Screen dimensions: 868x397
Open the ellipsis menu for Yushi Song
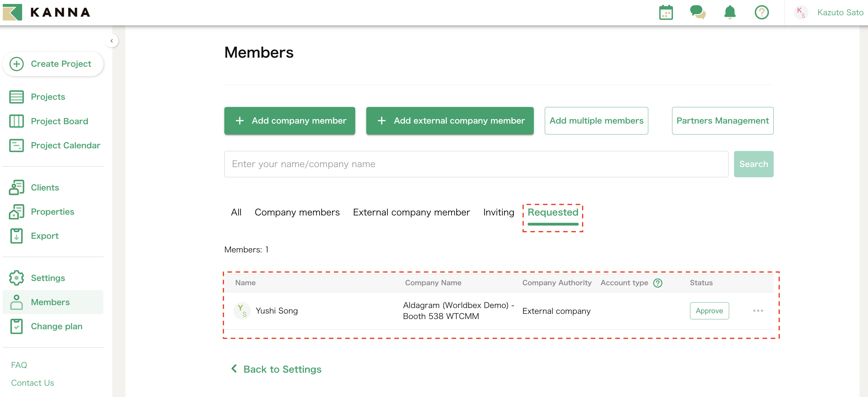(x=758, y=311)
